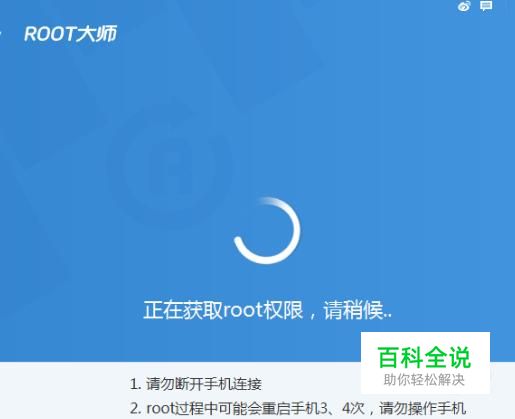Click the ROOT大师 logo title
Image resolution: width=515 pixels, height=419 pixels.
[70, 34]
